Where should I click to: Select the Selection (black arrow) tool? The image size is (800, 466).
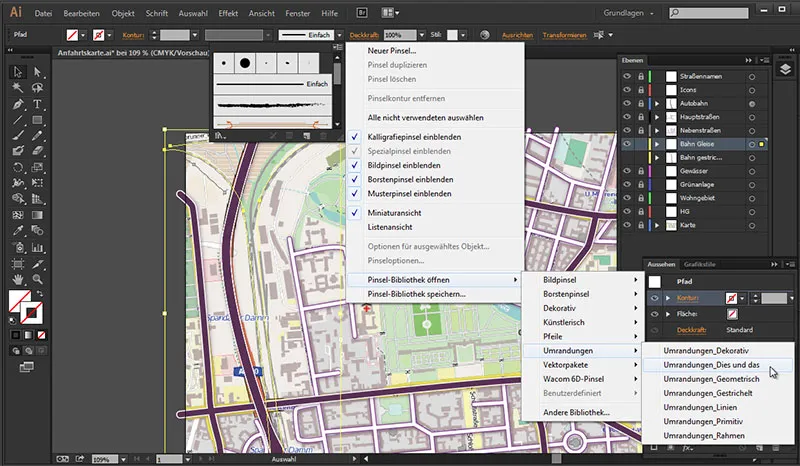18,72
